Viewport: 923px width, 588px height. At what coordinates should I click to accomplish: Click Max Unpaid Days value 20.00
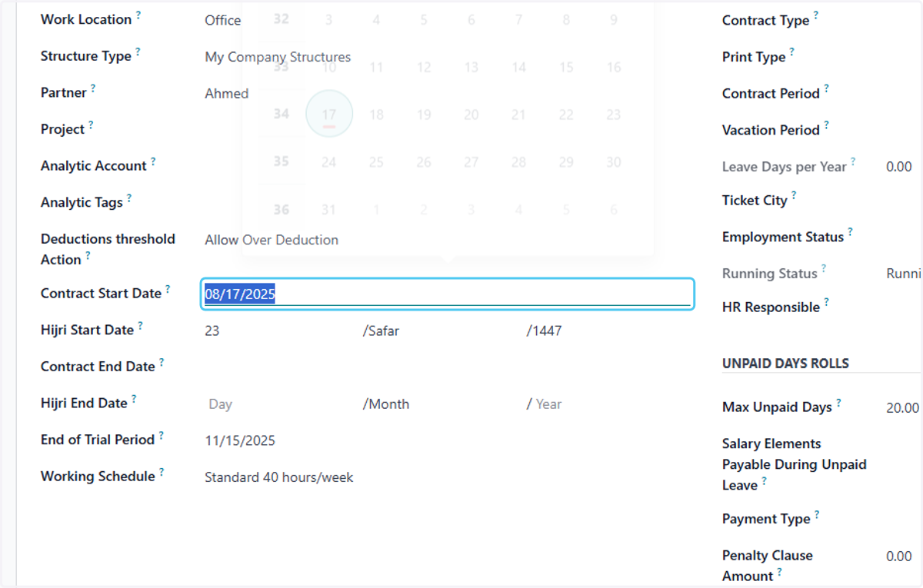[x=902, y=408]
